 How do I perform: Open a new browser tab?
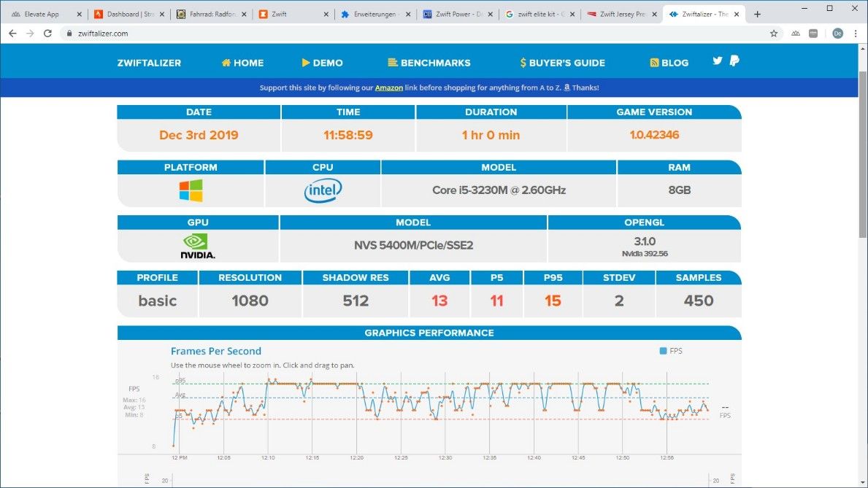pos(757,14)
